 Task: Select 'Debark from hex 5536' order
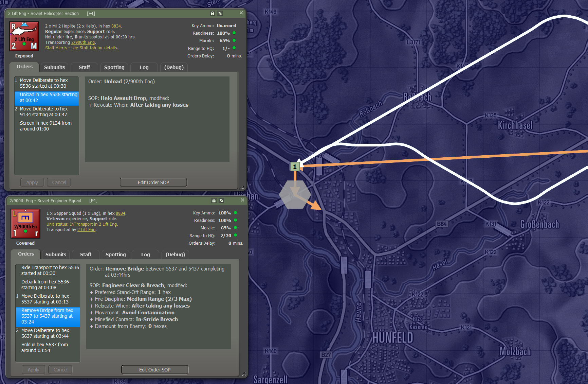tap(45, 284)
